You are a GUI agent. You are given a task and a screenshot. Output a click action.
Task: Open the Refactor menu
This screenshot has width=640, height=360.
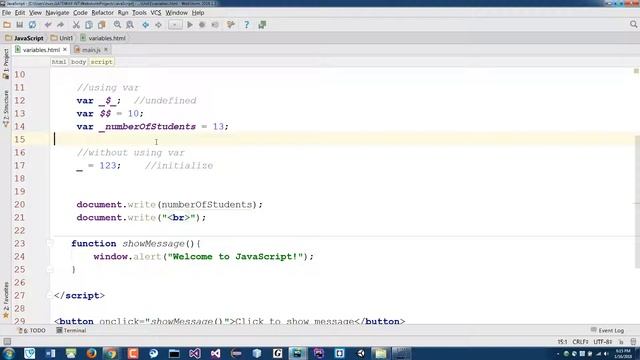pos(102,13)
